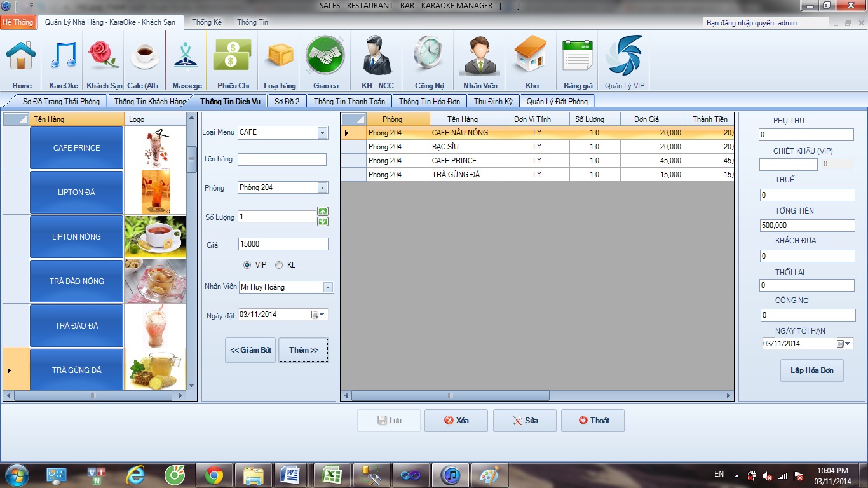This screenshot has height=488, width=868.
Task: Click the Thêm >> button
Action: (x=304, y=350)
